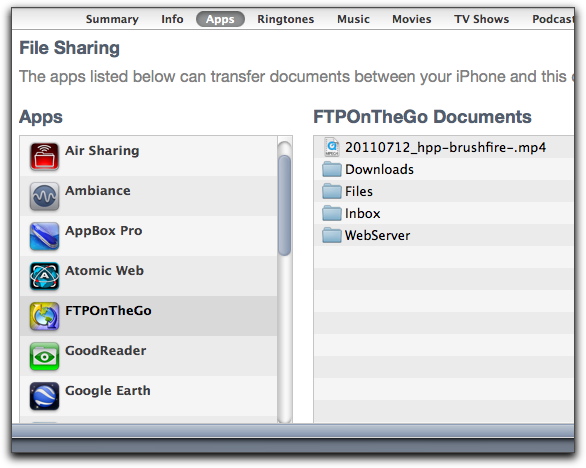Click the Apps list scrollbar thumb

coord(284,205)
